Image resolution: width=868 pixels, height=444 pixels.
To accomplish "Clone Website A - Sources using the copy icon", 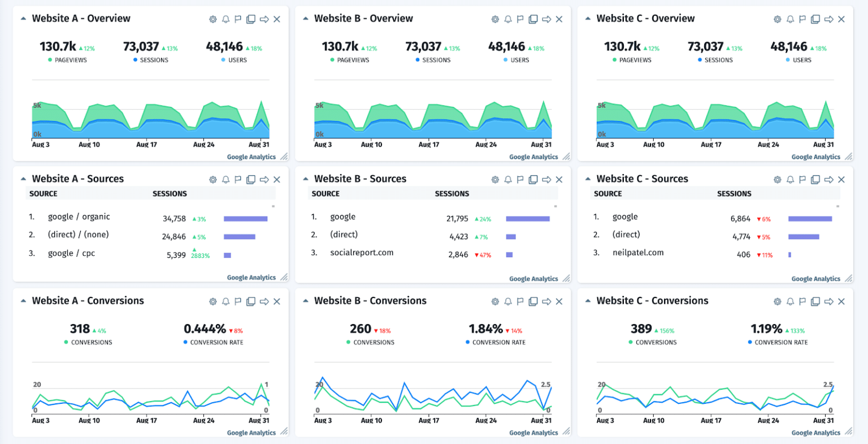I will [250, 179].
